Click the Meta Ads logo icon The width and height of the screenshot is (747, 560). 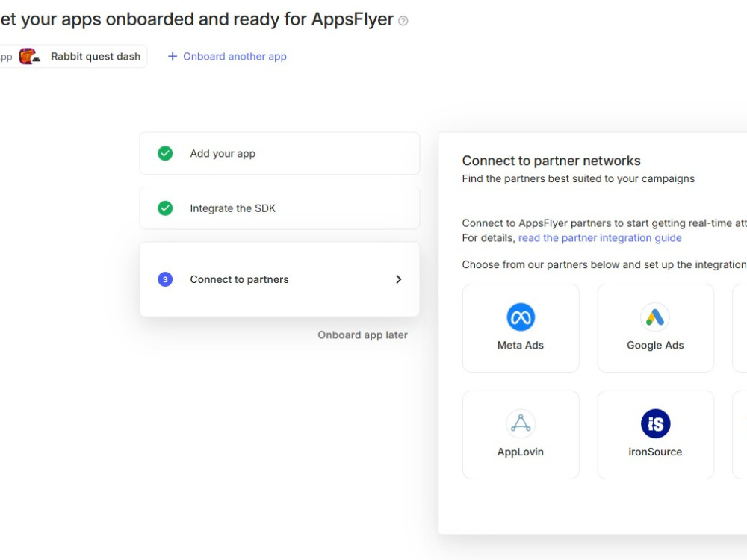click(521, 317)
